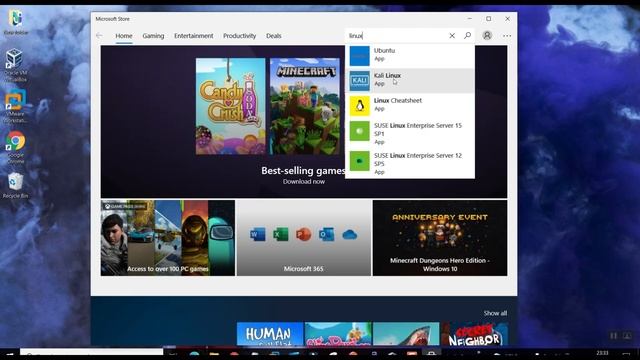Open the Candy Crush Soda game thumbnail
The width and height of the screenshot is (640, 360).
(230, 106)
